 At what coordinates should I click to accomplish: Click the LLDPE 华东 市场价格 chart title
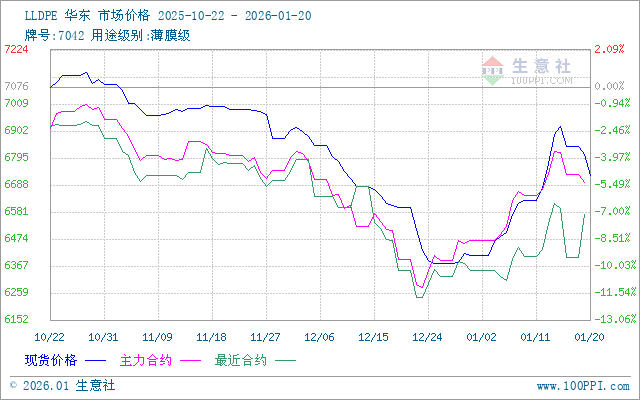(x=77, y=16)
